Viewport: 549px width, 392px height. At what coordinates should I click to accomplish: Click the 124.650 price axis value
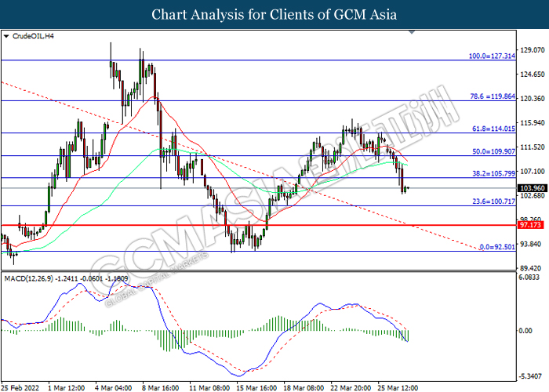point(533,74)
